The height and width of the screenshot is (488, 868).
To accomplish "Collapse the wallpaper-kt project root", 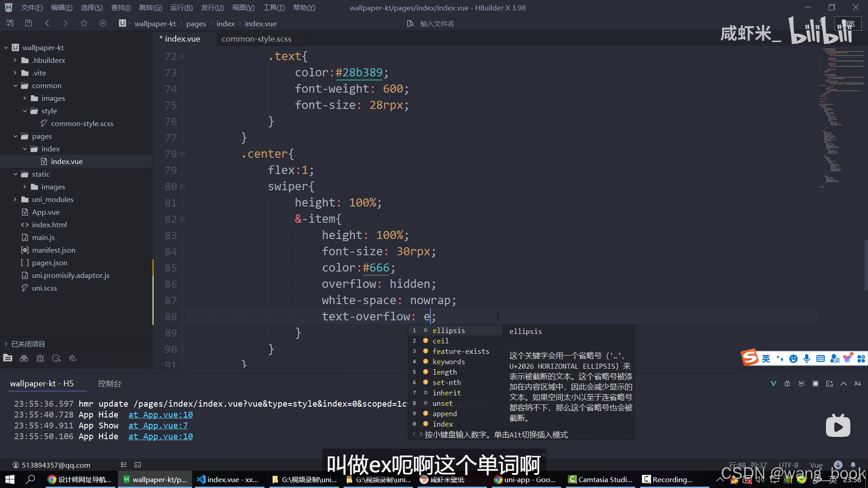I will pyautogui.click(x=6, y=47).
